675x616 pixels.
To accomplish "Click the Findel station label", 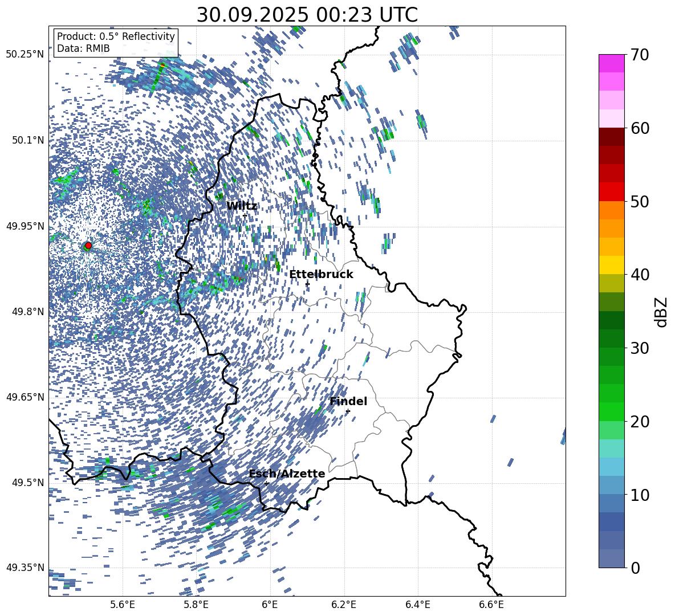I will (348, 401).
